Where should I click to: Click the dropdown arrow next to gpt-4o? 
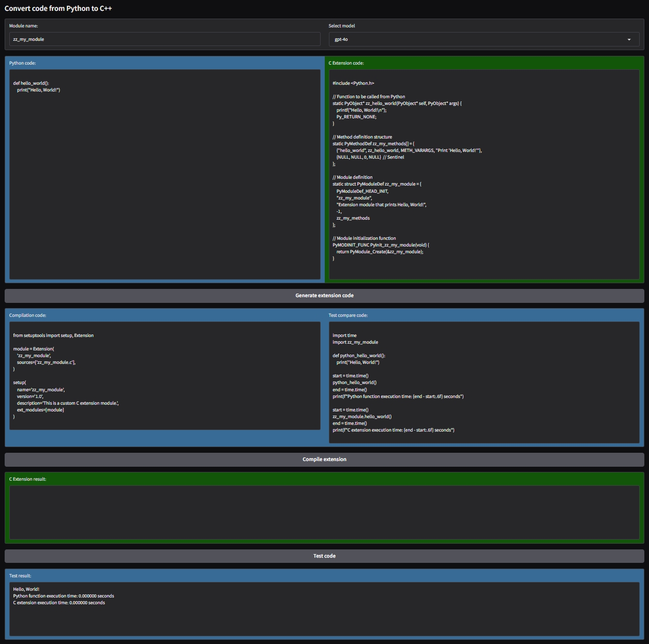[x=629, y=39]
